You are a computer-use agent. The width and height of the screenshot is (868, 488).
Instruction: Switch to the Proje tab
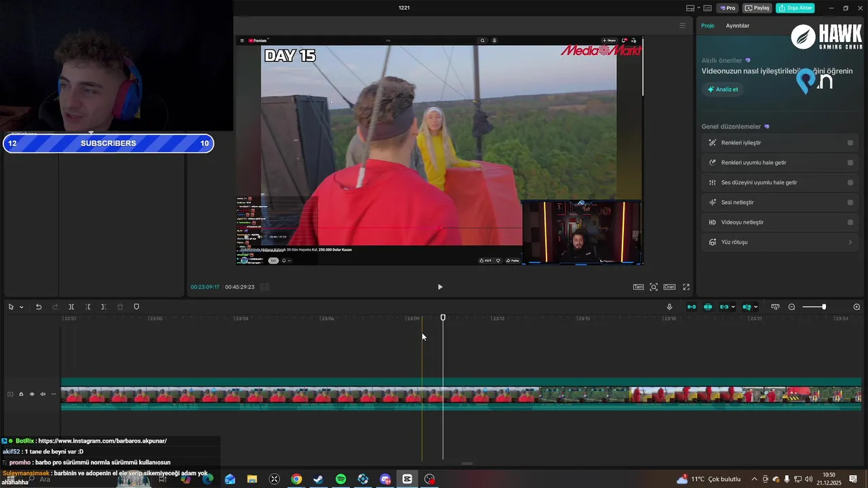[707, 26]
